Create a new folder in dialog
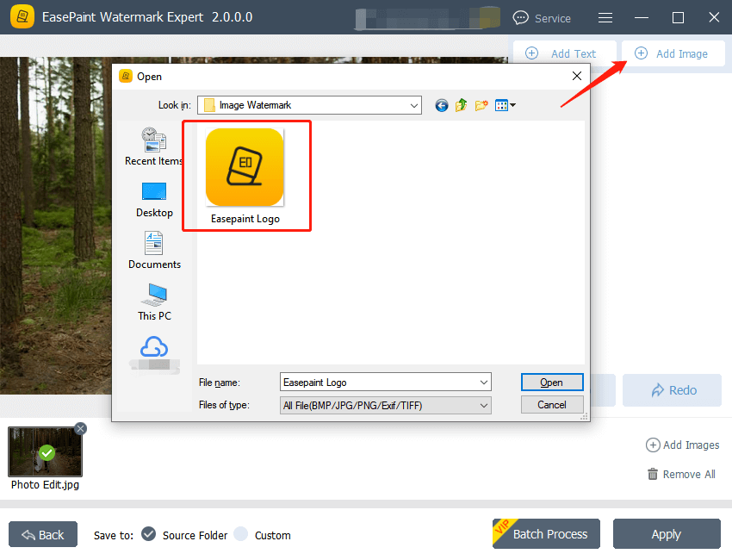The height and width of the screenshot is (560, 732). [x=481, y=106]
